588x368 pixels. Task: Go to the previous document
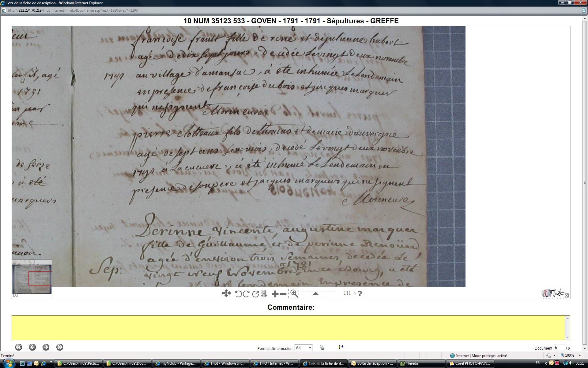32,347
